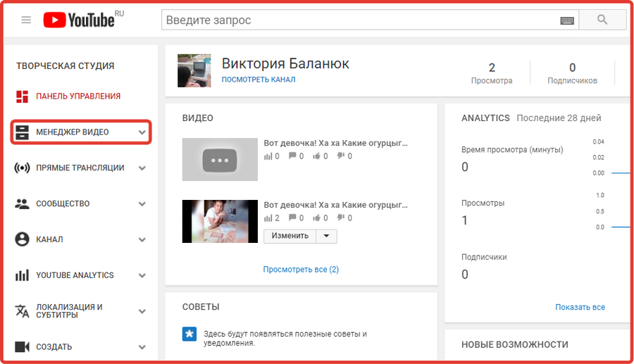
Task: Expand the YouTube Analytics chevron
Action: point(142,275)
